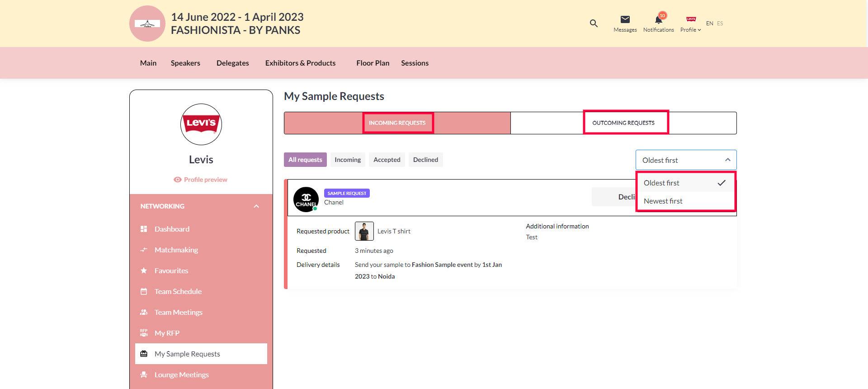Collapse the Networking section
The image size is (868, 389).
[x=256, y=206]
